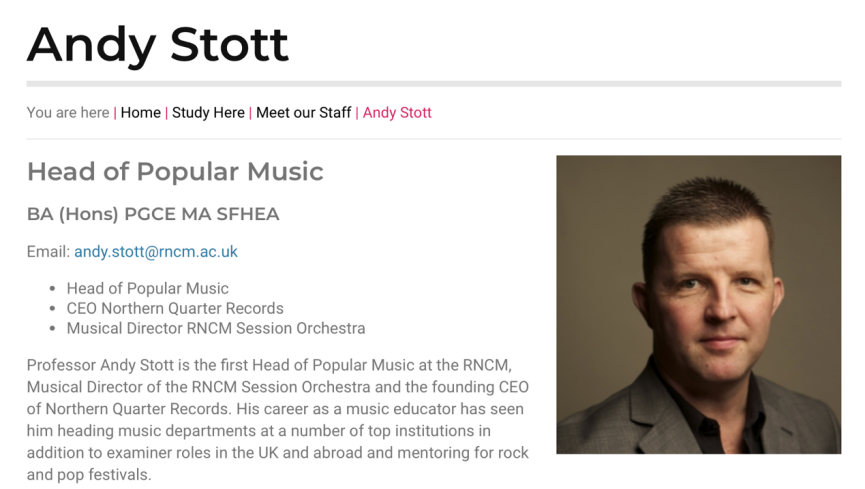865x489 pixels.
Task: Go to the Home breadcrumb link
Action: coord(141,113)
